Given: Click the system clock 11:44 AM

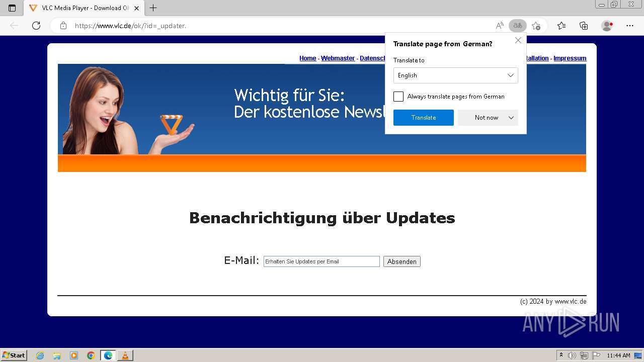Looking at the screenshot, I should (618, 355).
